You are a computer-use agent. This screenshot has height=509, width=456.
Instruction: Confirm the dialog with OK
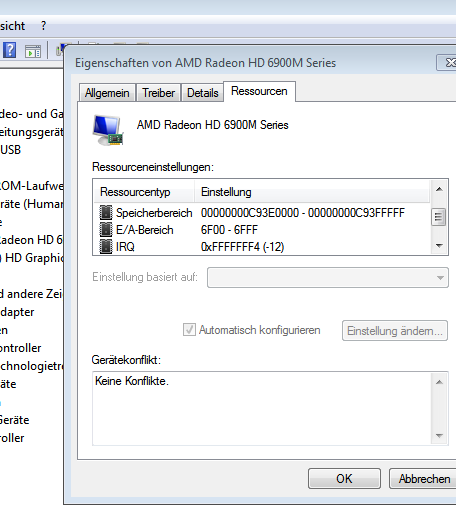344,479
